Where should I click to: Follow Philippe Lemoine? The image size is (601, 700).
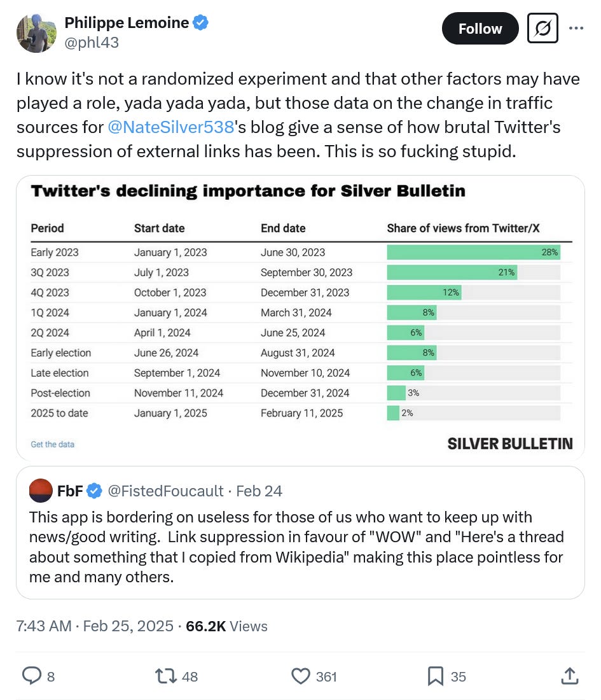pyautogui.click(x=480, y=29)
